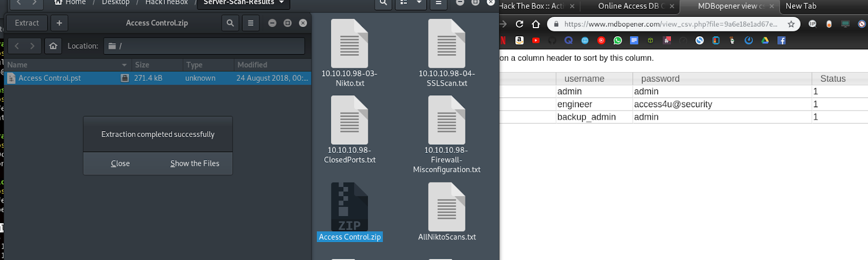Close the extraction completed dialog
Viewport: 868px width, 260px height.
120,164
